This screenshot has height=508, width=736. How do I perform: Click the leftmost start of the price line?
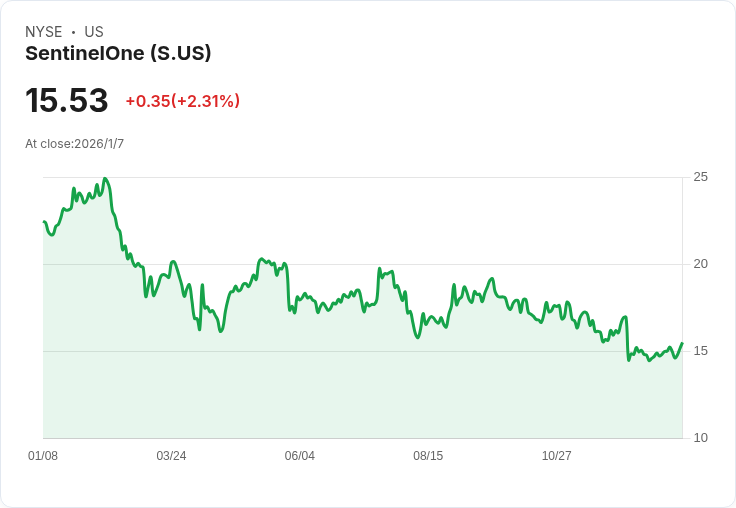[x=44, y=222]
